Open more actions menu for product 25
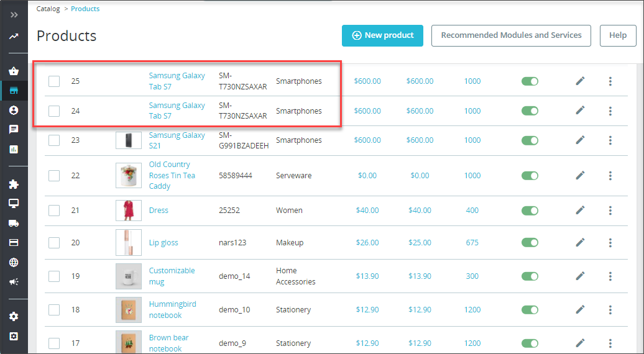644x354 pixels. coord(610,81)
